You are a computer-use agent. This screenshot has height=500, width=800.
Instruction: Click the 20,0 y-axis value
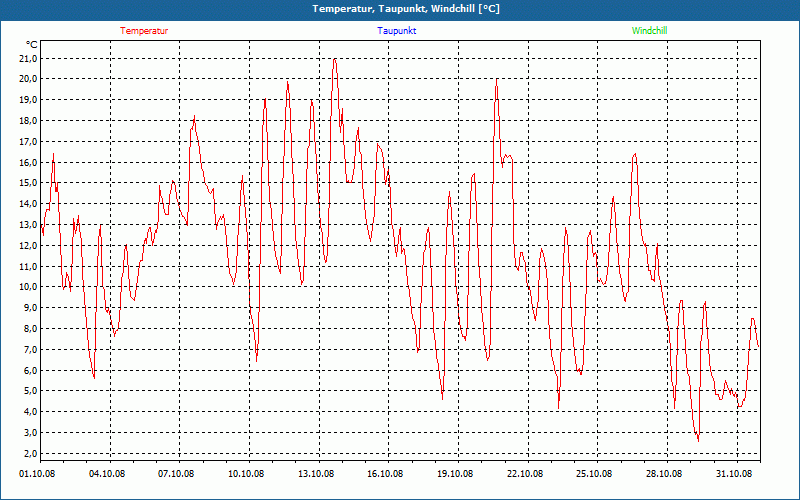[28, 79]
